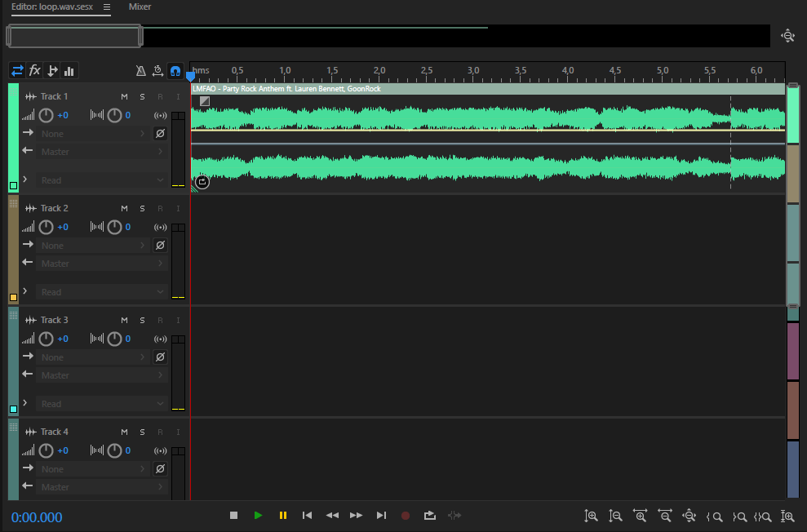The width and height of the screenshot is (807, 532).
Task: Toggle the metronome icon
Action: [x=140, y=71]
